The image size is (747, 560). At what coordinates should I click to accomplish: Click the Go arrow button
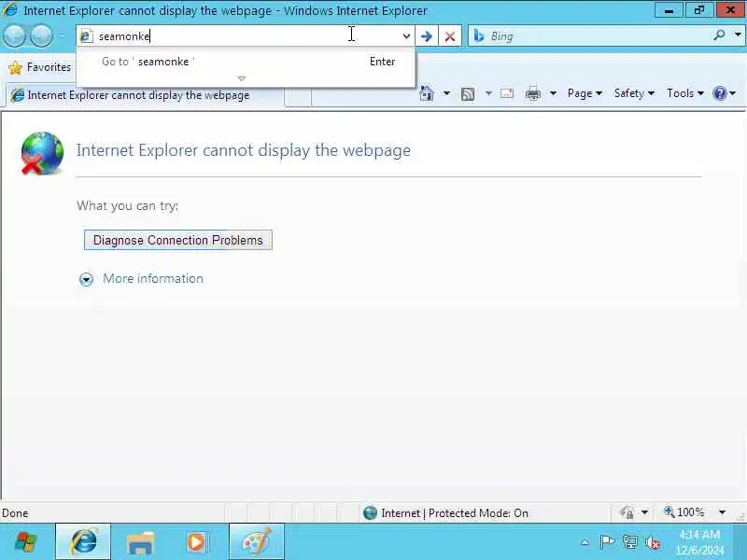pos(427,36)
